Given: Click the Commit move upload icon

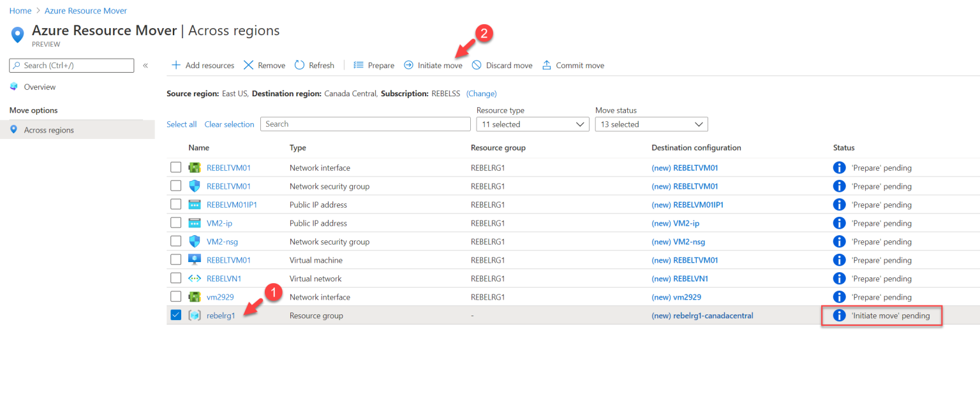Looking at the screenshot, I should (546, 64).
